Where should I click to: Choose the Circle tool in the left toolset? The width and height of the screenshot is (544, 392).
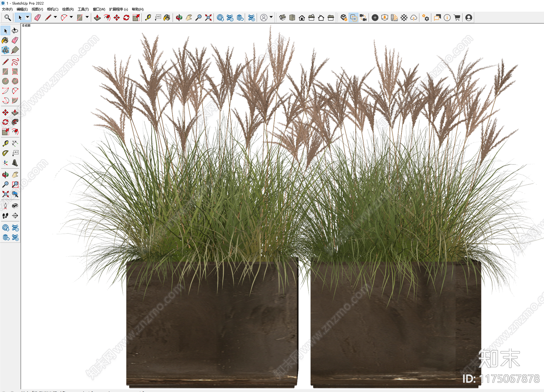[x=5, y=81]
